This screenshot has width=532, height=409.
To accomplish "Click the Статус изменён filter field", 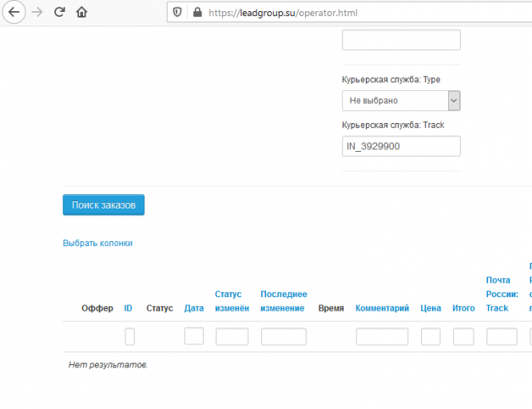I will 232,336.
